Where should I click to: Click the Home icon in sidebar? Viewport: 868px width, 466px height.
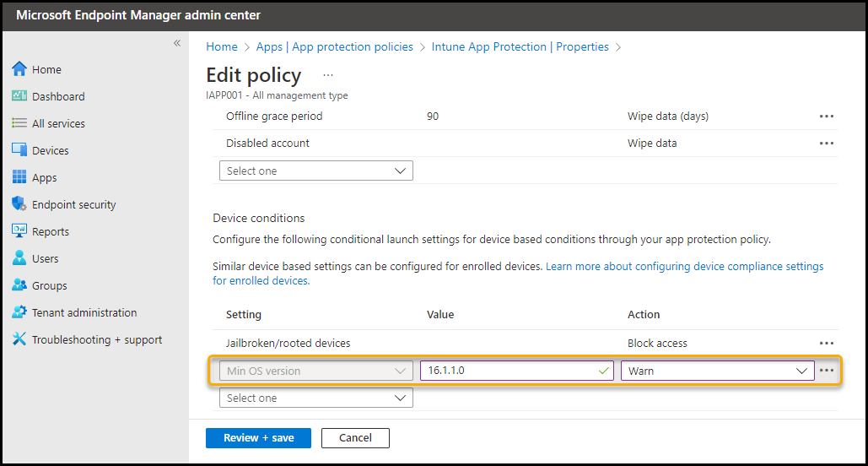coord(19,69)
